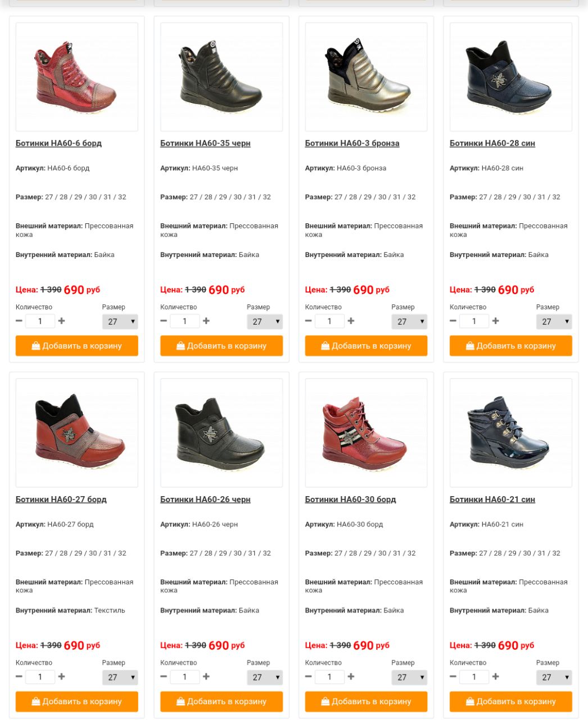
Task: Open Ботинки НА60-6 борд product link
Action: pyautogui.click(x=58, y=143)
